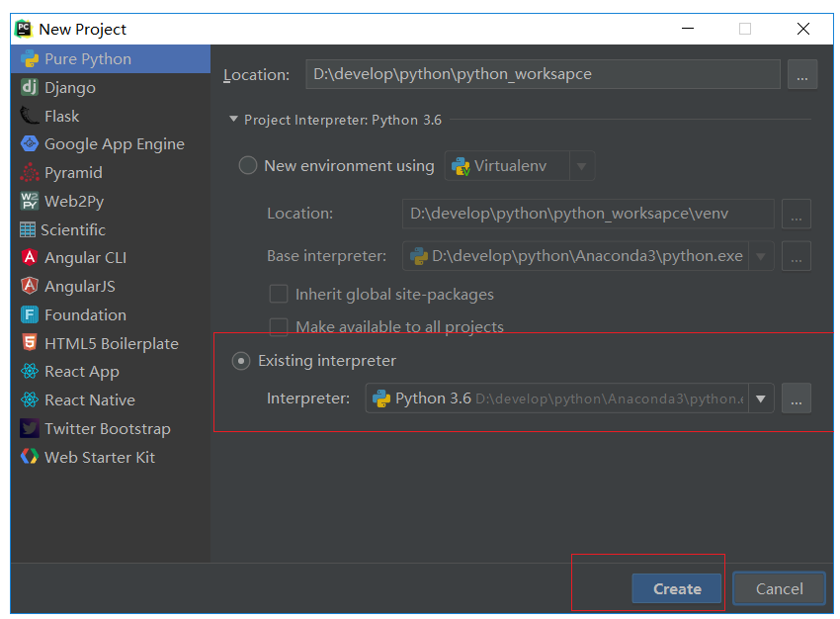Select AngularJS in project list
Screen dimensions: 840x619
[x=111, y=287]
